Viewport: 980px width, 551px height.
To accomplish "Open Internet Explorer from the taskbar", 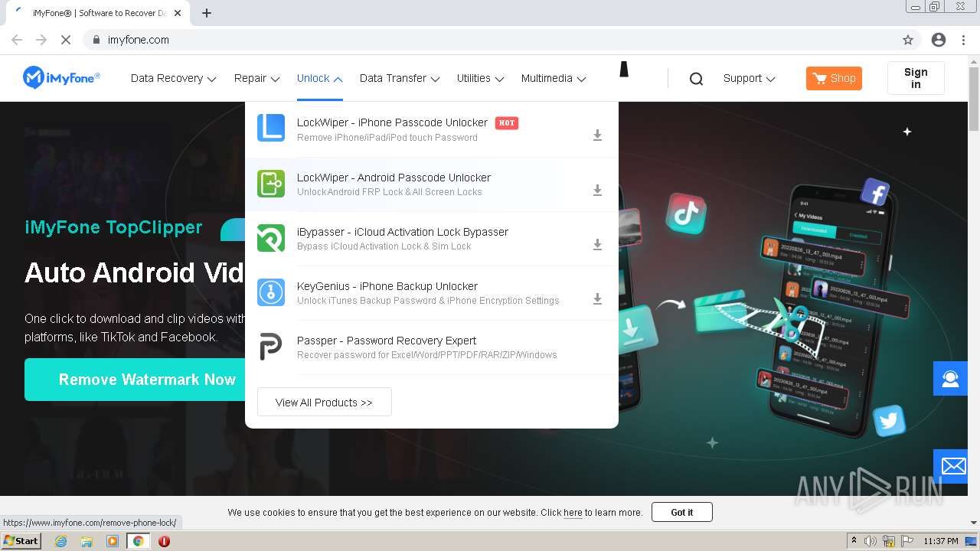I will (x=60, y=541).
